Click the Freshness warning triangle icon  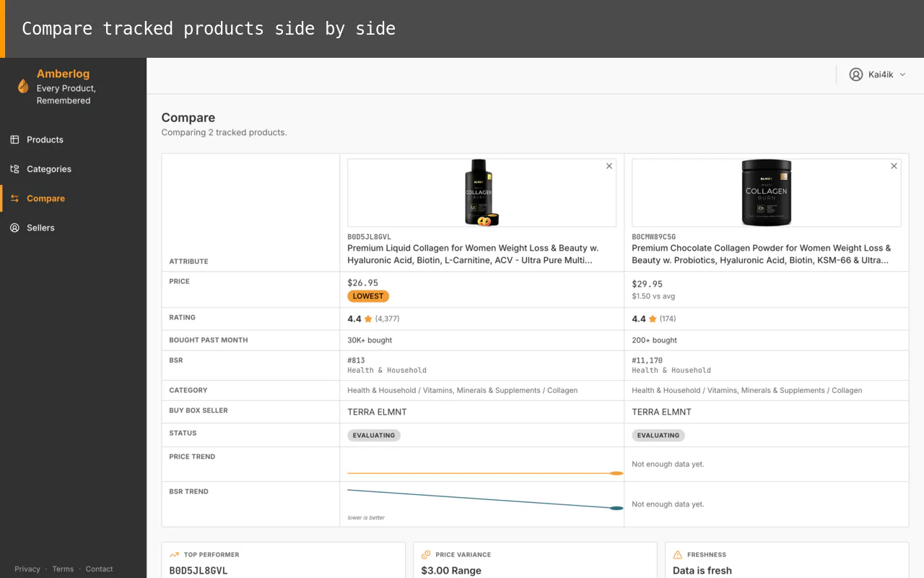[677, 555]
